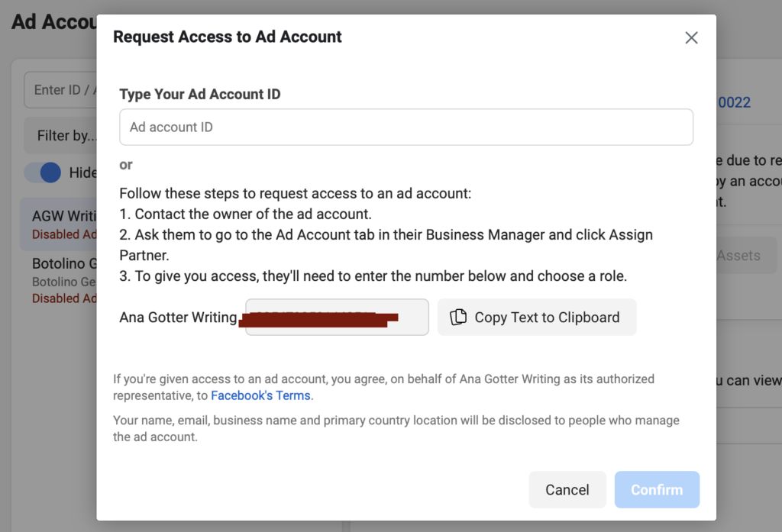Screen dimensions: 782x532
Task: Click the clipboard copy icon
Action: 458,318
